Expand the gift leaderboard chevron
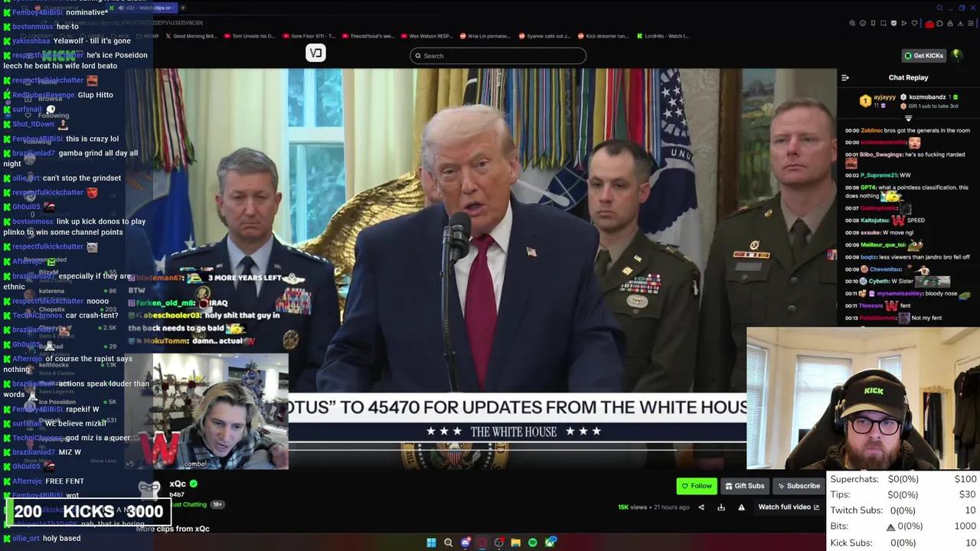980x551 pixels. point(909,118)
